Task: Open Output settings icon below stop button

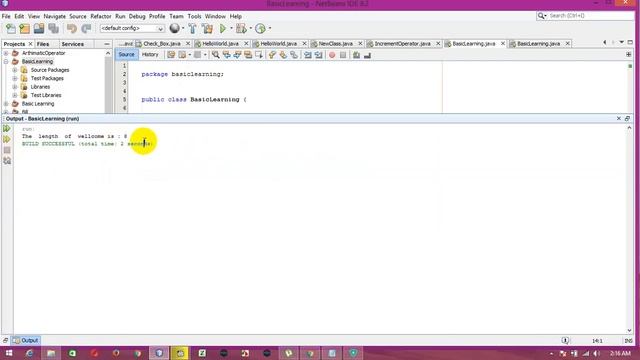Action: click(x=7, y=161)
